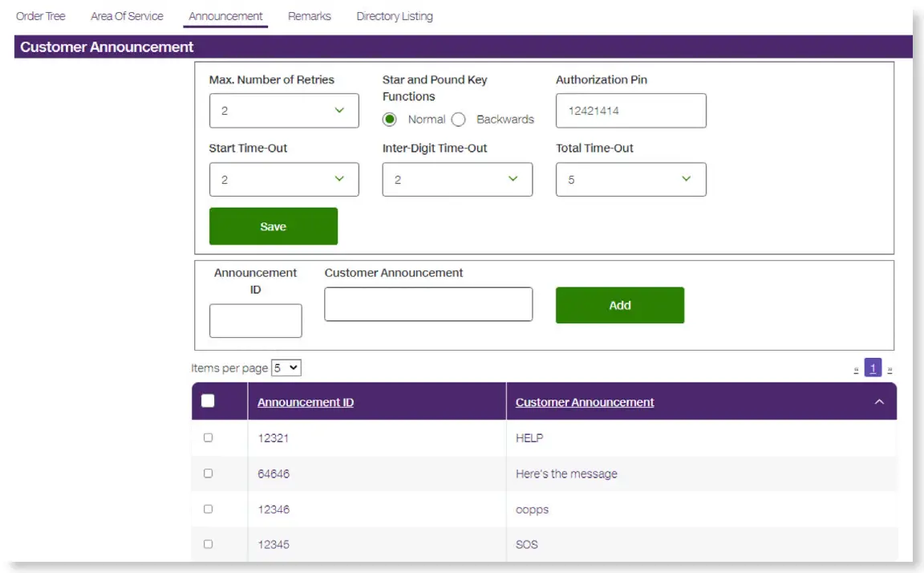
Task: Tick the checkbox for announcement 12321
Action: click(209, 438)
